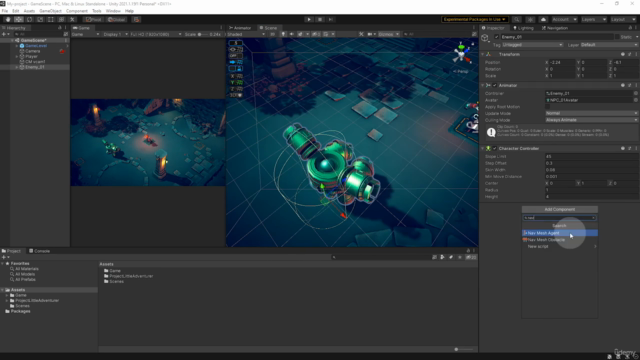
Task: Click the Pause button
Action: pos(320,19)
